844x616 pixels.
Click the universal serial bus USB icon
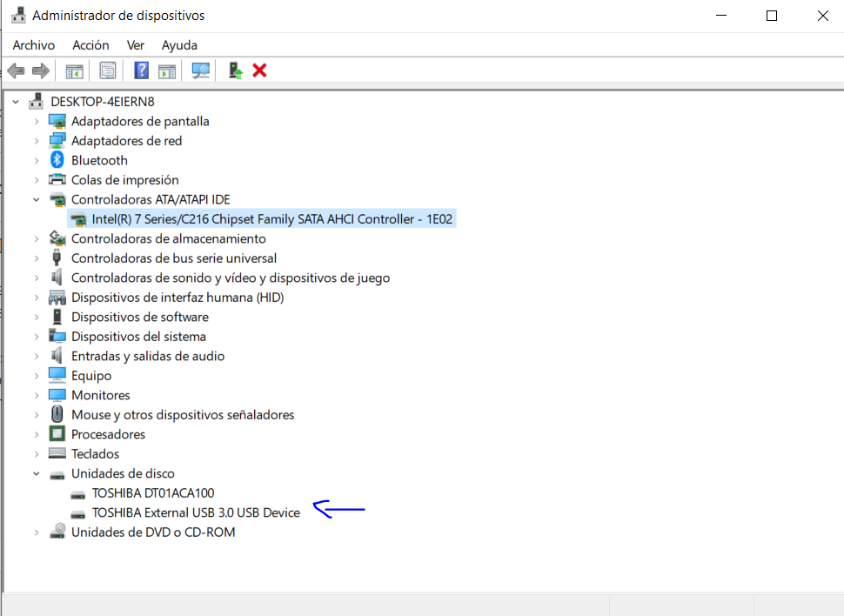tap(57, 258)
